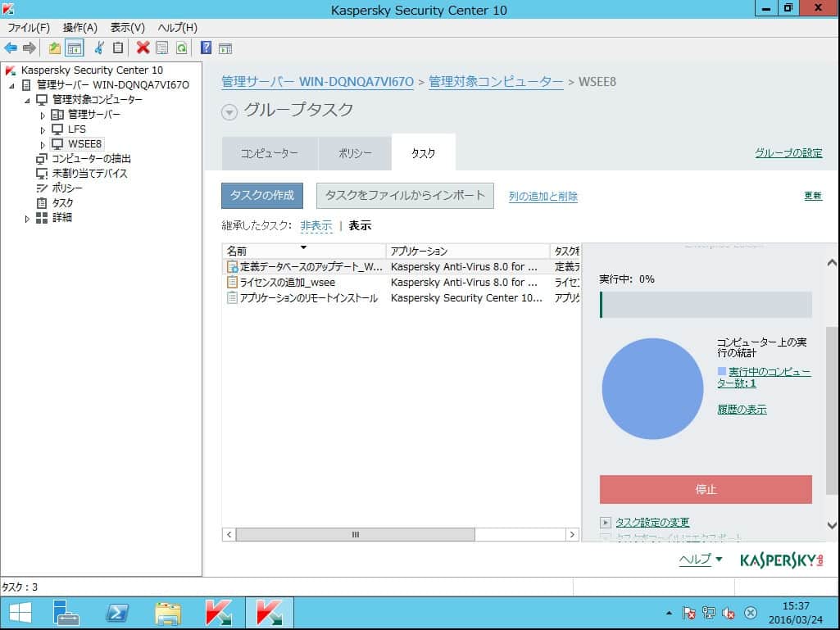Switch to ポリシー tab
Viewport: 840px width, 630px height.
click(355, 153)
